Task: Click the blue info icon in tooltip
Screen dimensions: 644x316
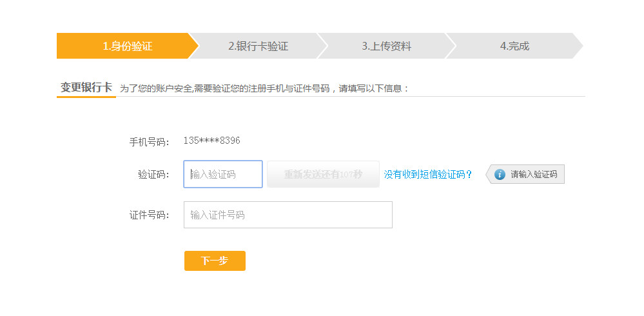Action: pyautogui.click(x=500, y=174)
